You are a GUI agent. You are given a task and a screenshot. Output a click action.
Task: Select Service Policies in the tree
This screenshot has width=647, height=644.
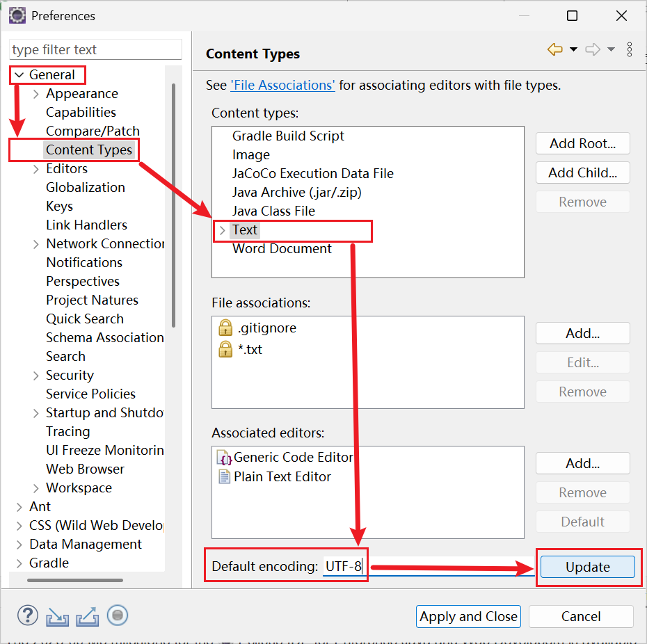pyautogui.click(x=90, y=394)
